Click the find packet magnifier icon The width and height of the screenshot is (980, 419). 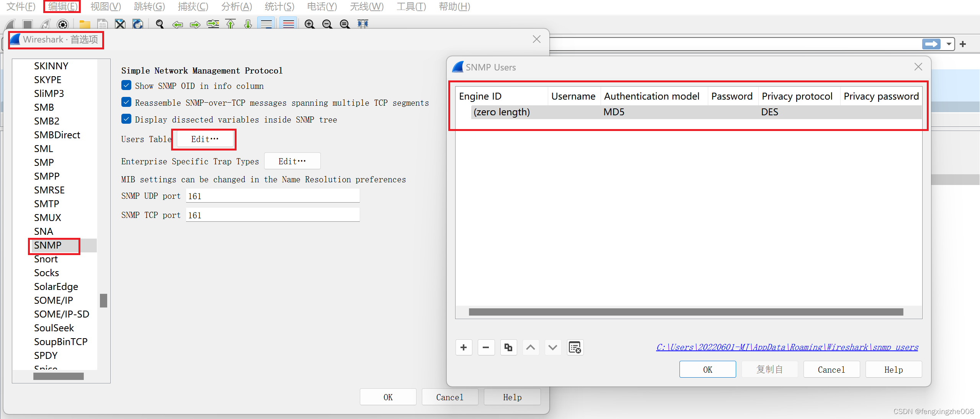(x=160, y=25)
